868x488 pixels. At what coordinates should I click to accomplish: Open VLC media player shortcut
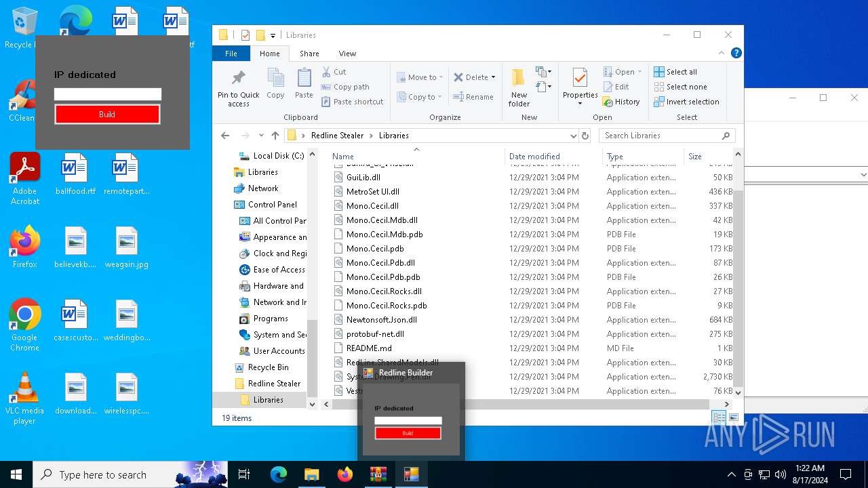pos(24,399)
